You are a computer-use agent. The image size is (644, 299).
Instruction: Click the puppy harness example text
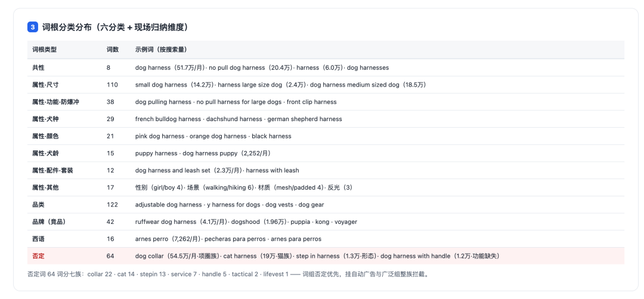[x=156, y=153]
